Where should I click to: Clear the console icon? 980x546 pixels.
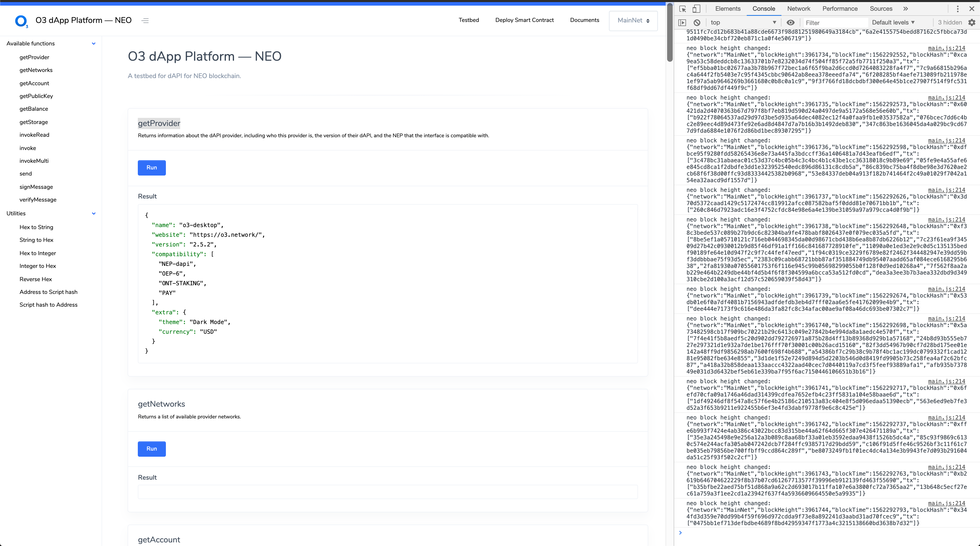point(697,23)
